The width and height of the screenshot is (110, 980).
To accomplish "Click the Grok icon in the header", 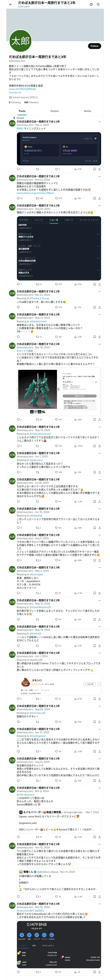I will click(x=91, y=5).
